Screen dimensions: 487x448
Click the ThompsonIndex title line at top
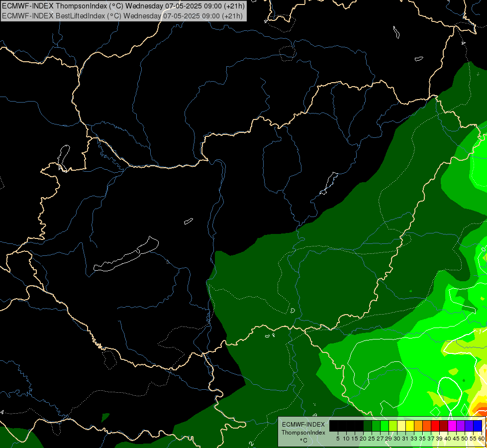pyautogui.click(x=123, y=5)
